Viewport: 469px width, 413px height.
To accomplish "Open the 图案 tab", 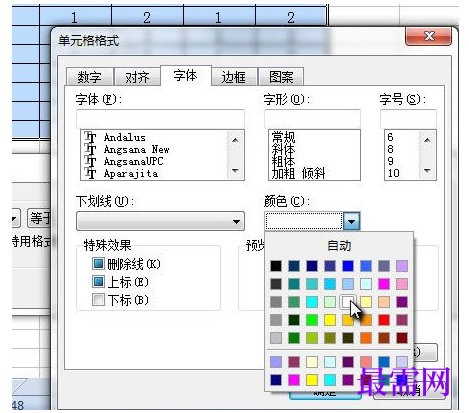I will tap(281, 77).
